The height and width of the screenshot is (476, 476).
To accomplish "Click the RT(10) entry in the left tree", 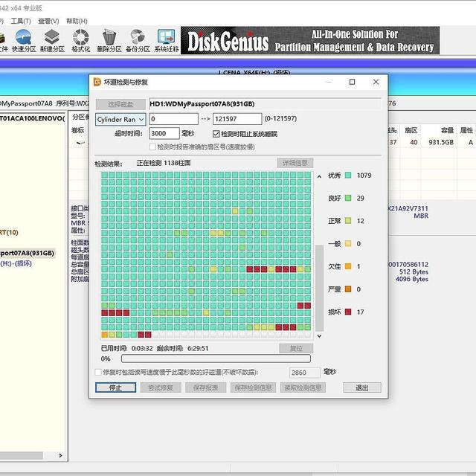I will [x=9, y=232].
